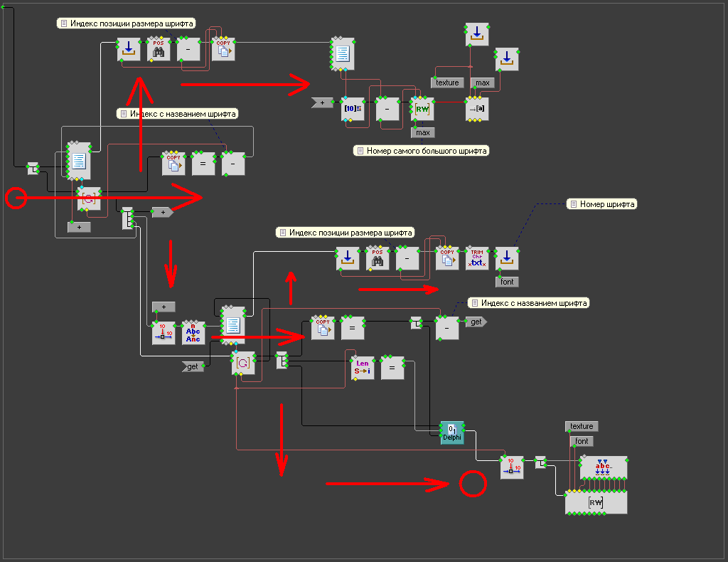Select the TRIM Chr text node
The height and width of the screenshot is (562, 728).
477,258
